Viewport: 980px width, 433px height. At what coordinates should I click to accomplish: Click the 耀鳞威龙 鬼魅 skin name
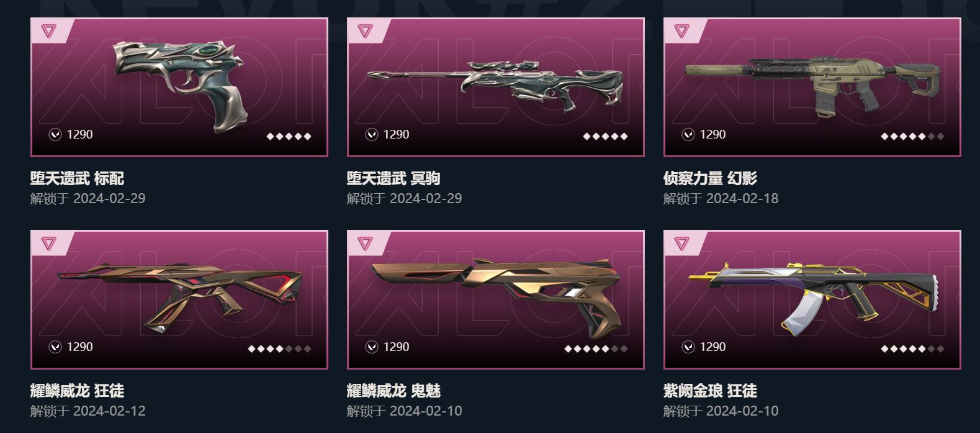pos(393,391)
